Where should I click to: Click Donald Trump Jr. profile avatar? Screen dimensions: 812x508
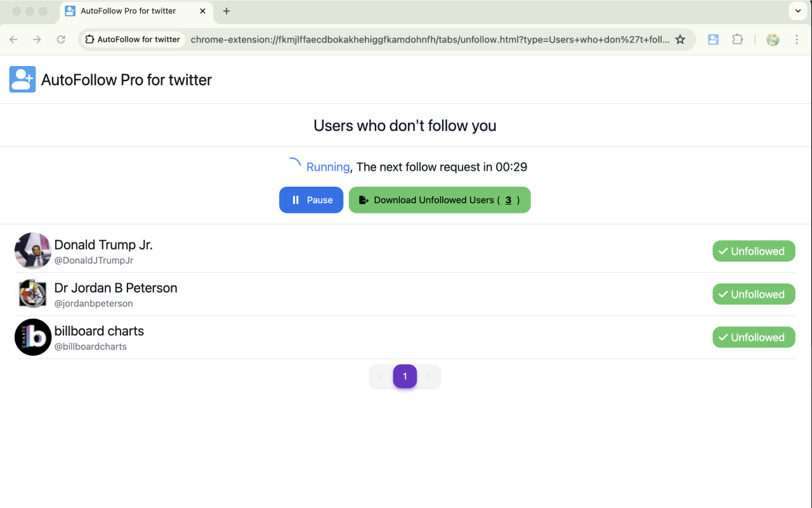[x=33, y=251]
